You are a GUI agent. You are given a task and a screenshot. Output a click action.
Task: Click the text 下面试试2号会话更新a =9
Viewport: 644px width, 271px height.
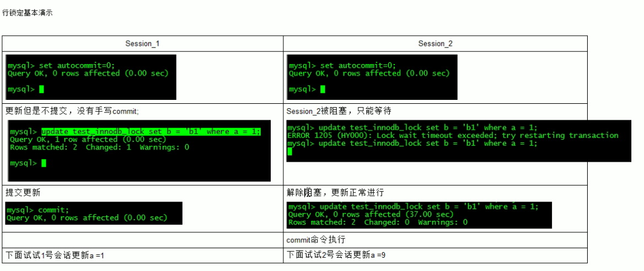click(336, 256)
